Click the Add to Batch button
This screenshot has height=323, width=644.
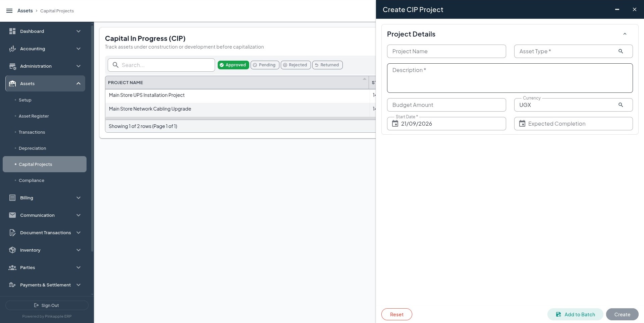click(575, 314)
